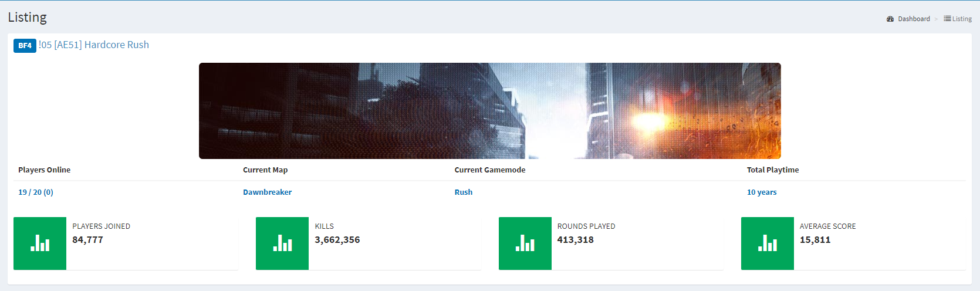Click the Listing breadcrumb text
Viewport: 980px width, 291px height.
(x=962, y=19)
